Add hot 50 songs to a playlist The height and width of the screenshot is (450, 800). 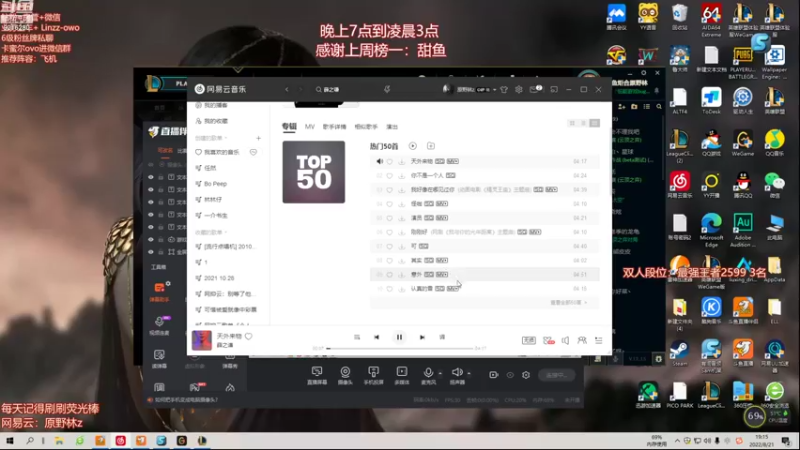[431, 146]
